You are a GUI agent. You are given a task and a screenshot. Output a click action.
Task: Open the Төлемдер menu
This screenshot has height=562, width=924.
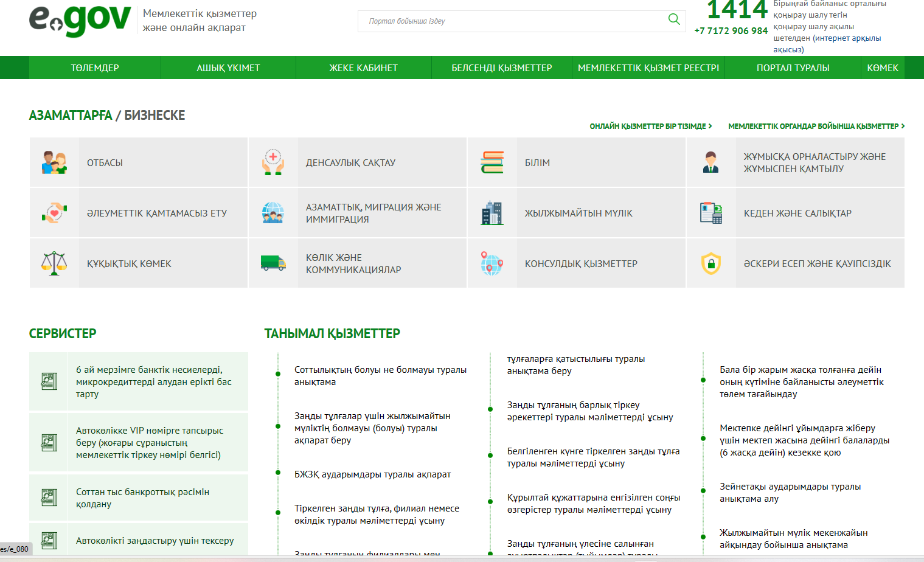[x=95, y=68]
